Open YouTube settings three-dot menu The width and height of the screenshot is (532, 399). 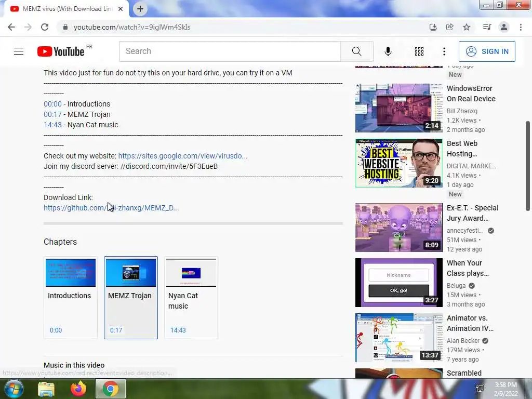[x=444, y=51]
